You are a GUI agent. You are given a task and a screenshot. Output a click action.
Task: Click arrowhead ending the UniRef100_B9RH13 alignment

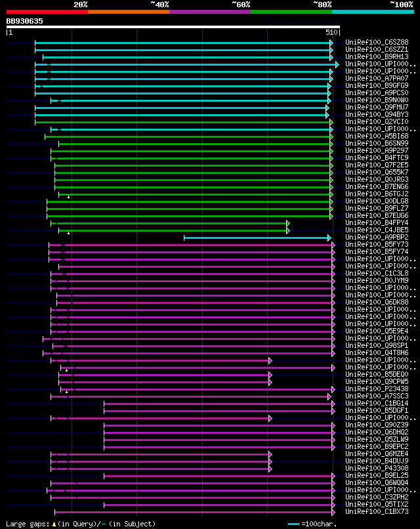pyautogui.click(x=331, y=57)
